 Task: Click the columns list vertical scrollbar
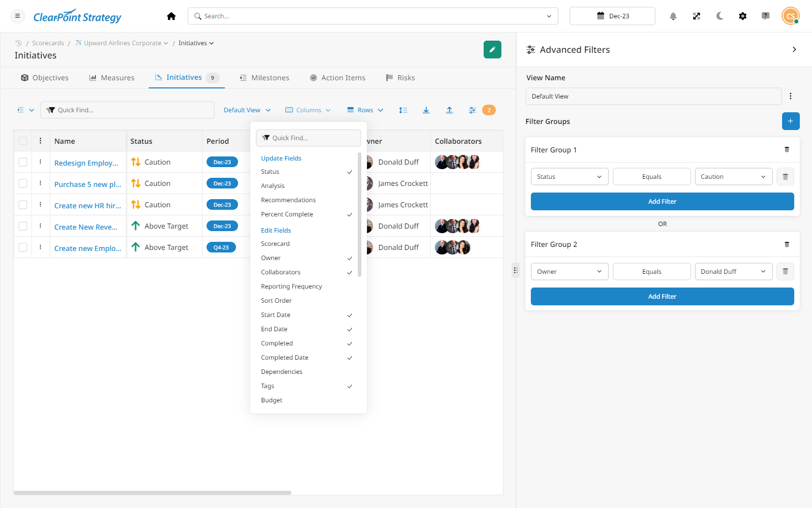360,214
